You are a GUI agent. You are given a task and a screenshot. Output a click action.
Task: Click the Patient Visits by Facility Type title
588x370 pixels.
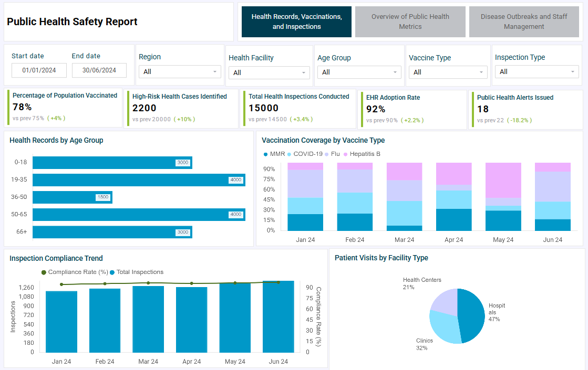tap(381, 258)
